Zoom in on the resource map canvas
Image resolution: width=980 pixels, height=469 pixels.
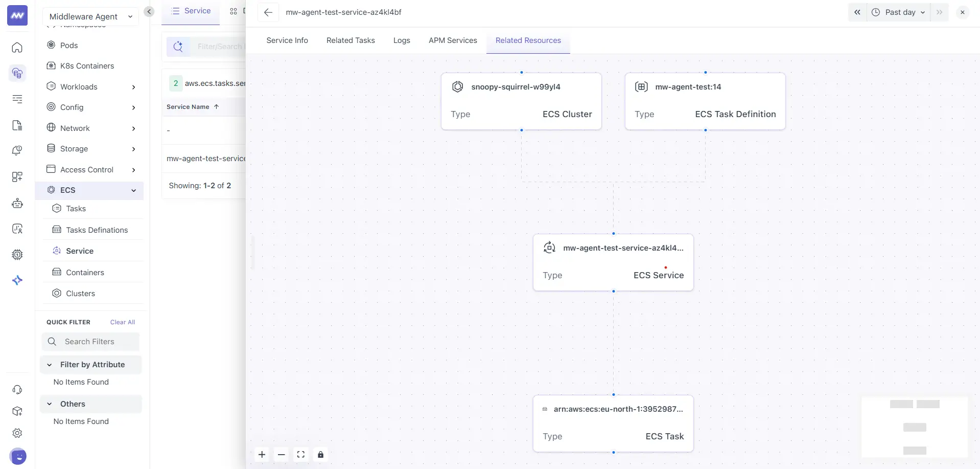click(x=262, y=454)
